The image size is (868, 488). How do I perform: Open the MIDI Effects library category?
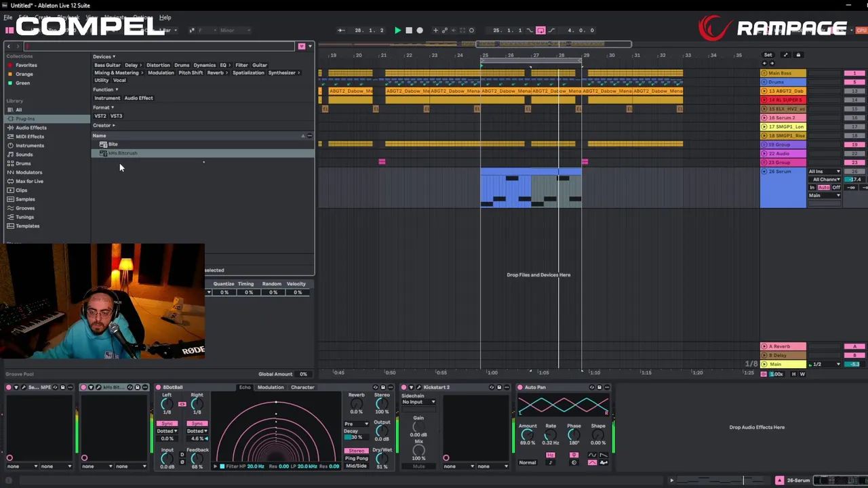tap(30, 136)
